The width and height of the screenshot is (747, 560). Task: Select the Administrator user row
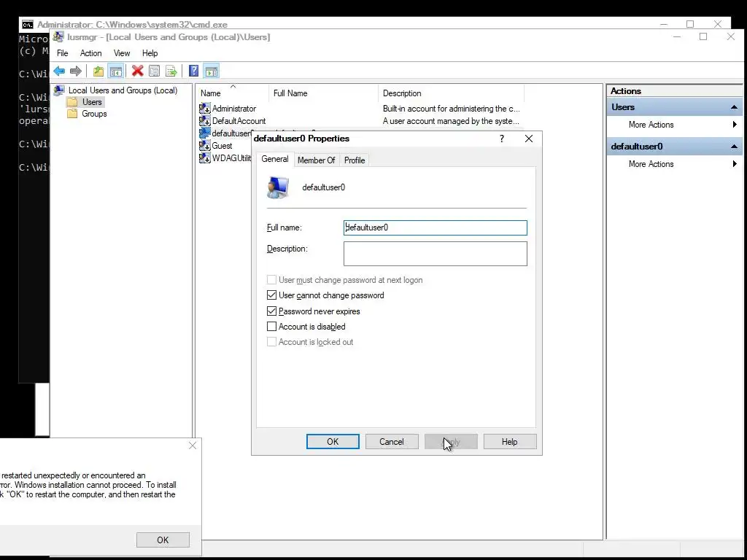tap(361, 109)
